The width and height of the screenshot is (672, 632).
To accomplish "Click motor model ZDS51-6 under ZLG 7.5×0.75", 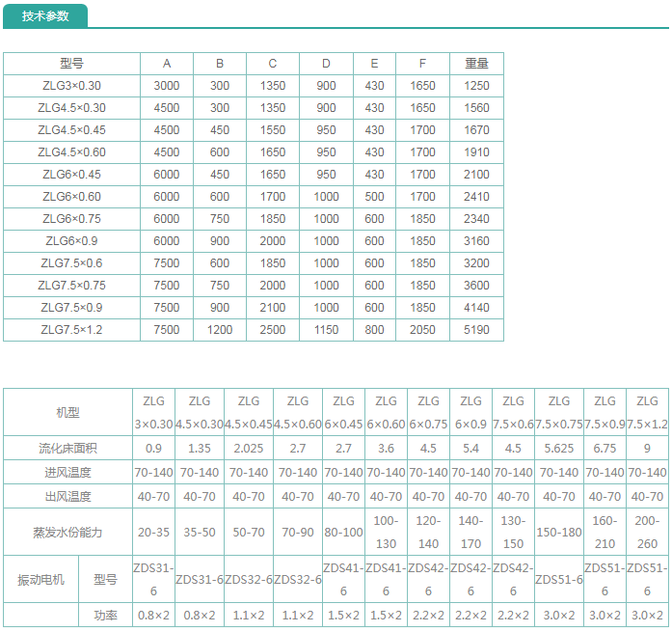I will [559, 580].
